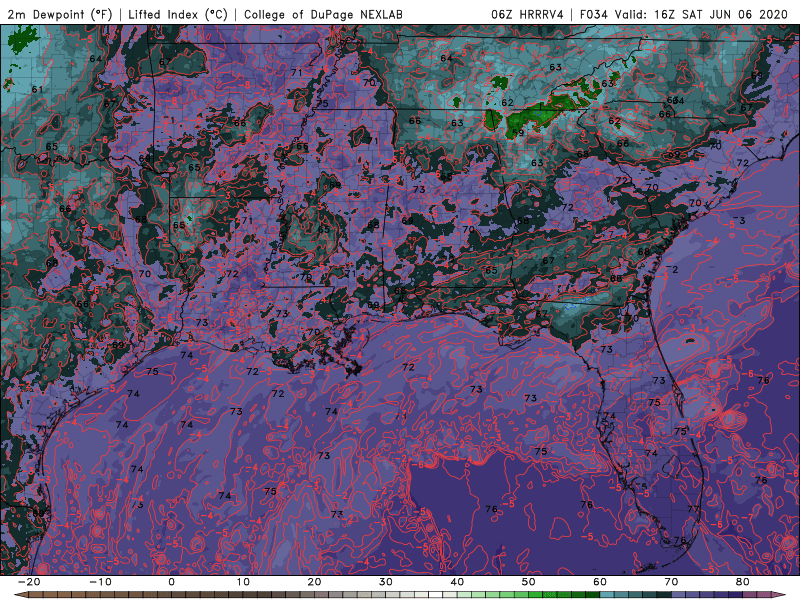The image size is (800, 600).
Task: Click the "Lifted Index (°C)" title text
Action: pyautogui.click(x=178, y=15)
